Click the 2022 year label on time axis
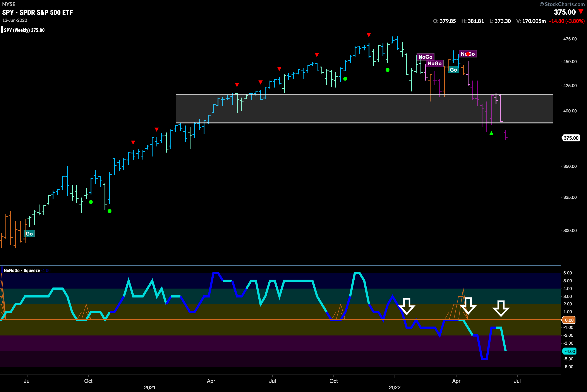 click(x=395, y=387)
